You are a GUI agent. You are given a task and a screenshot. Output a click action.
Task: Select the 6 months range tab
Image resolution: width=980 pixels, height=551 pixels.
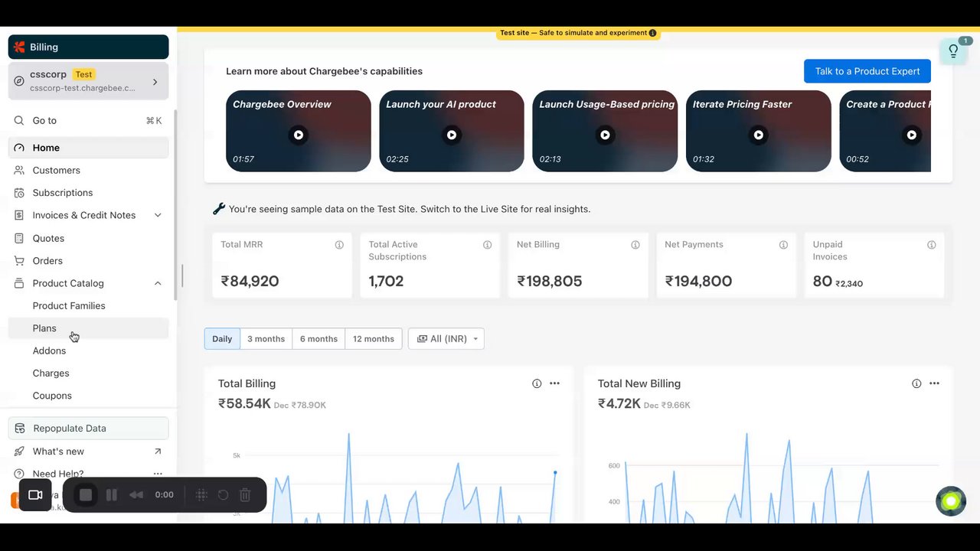[318, 339]
